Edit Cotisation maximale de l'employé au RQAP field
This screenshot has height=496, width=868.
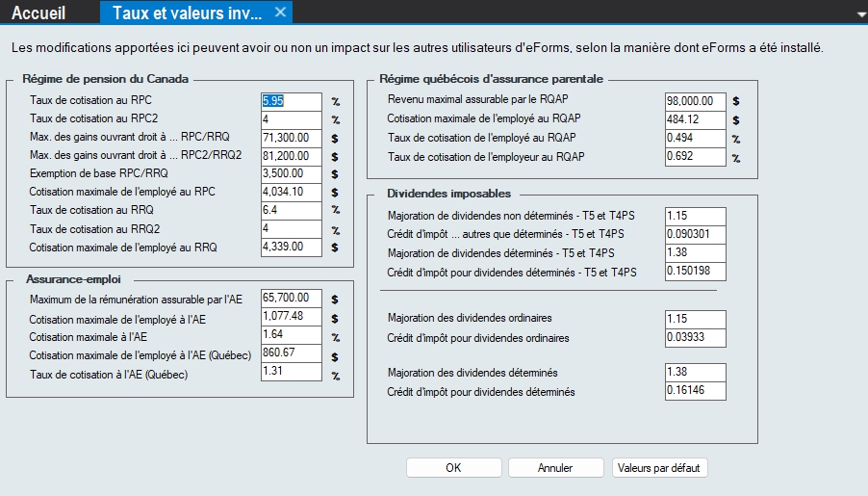tap(696, 119)
